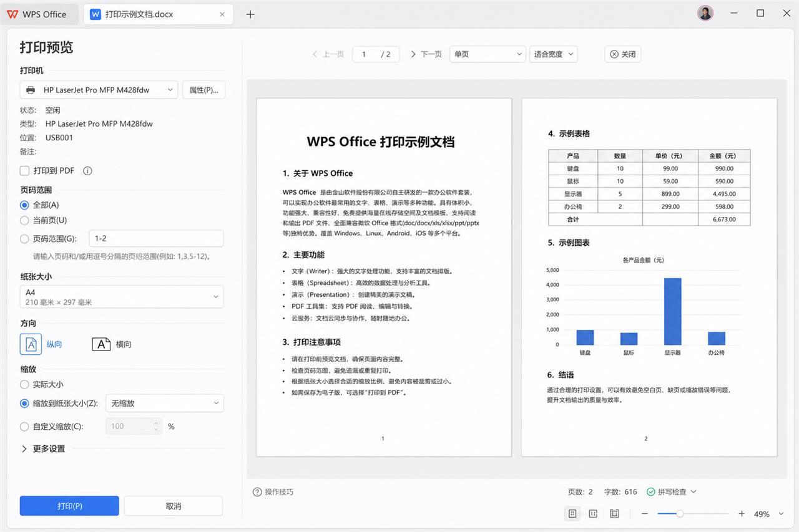Open the 单页 page display dropdown
Viewport: 799px width, 532px height.
click(488, 54)
